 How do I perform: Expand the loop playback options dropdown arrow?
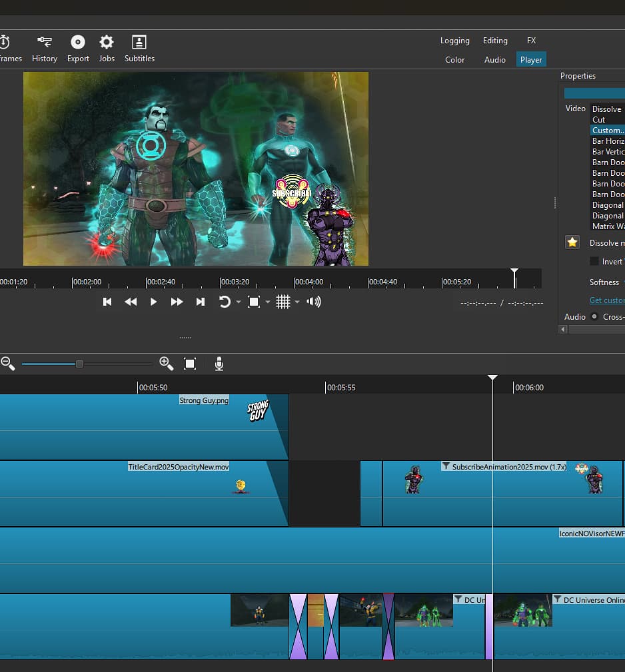point(239,302)
